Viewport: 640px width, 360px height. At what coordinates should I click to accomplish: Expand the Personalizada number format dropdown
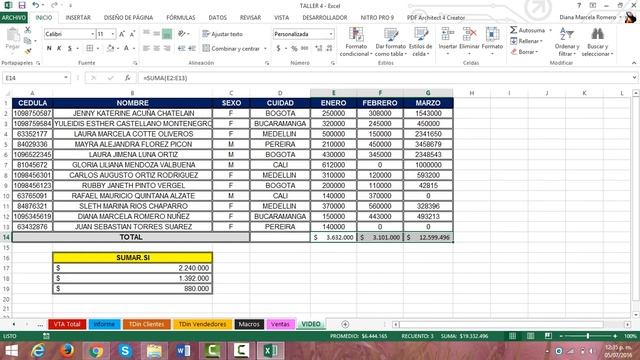pyautogui.click(x=331, y=34)
